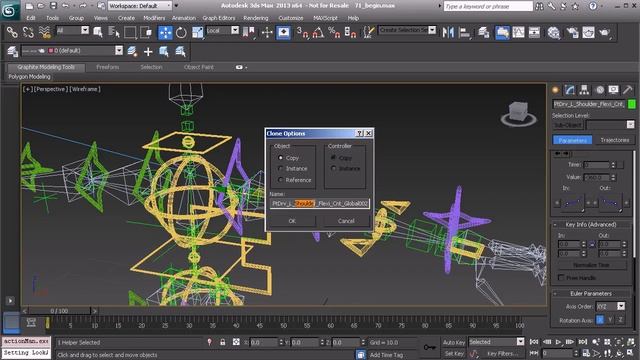Toggle the Selection Lock padlock icon

(223, 342)
